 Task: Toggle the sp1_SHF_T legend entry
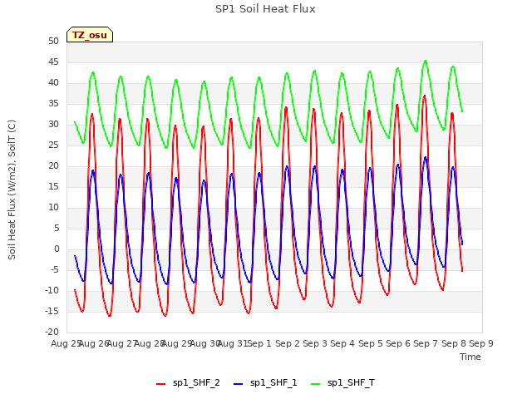click(342, 383)
